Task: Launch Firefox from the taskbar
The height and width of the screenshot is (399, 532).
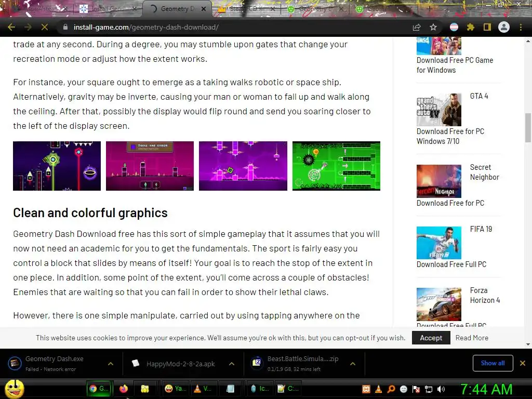Action: [x=124, y=389]
